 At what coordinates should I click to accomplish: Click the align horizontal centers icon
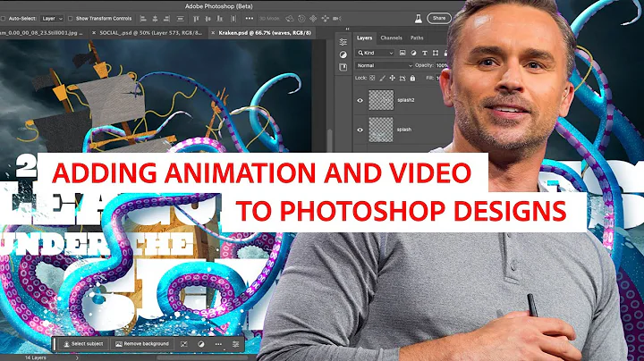(x=155, y=19)
